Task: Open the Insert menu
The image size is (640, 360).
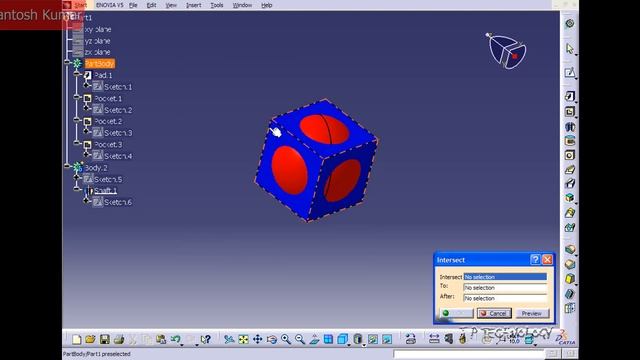Action: pyautogui.click(x=193, y=5)
